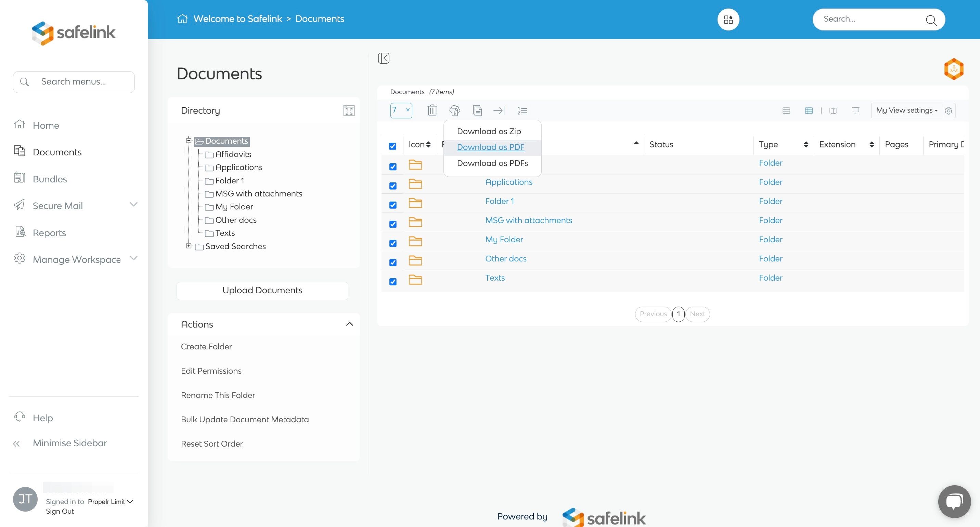This screenshot has height=527, width=980.
Task: Uncheck the Texts row checkbox
Action: [x=392, y=282]
